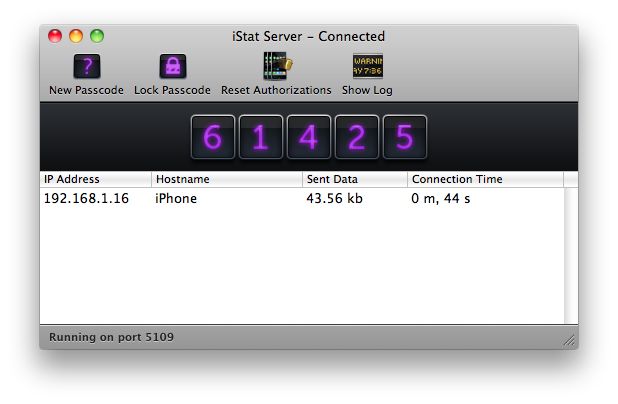This screenshot has height=404, width=618.
Task: Sort by Connection Time column header
Action: 486,179
